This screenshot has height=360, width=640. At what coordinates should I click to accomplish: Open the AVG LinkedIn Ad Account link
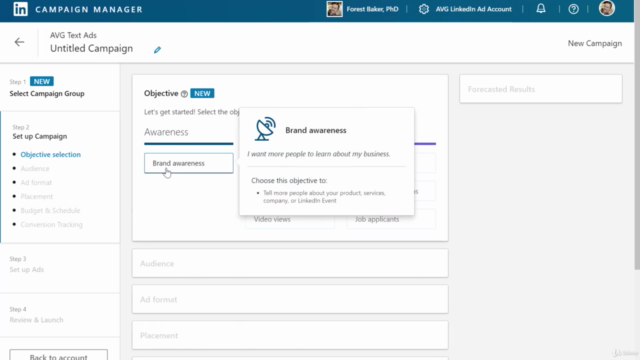click(x=473, y=9)
